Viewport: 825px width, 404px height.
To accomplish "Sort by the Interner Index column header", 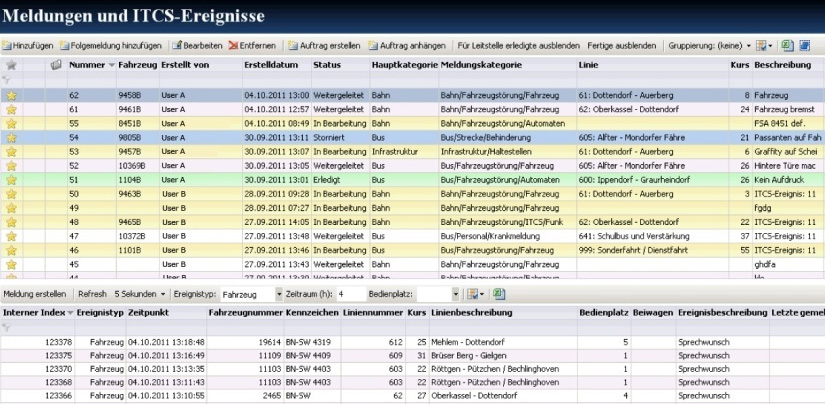I will 37,312.
